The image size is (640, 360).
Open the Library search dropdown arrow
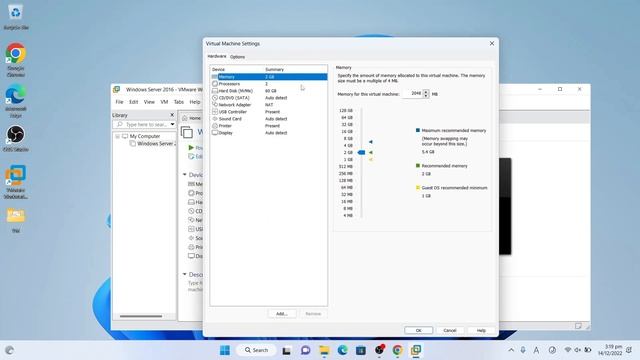coord(172,124)
